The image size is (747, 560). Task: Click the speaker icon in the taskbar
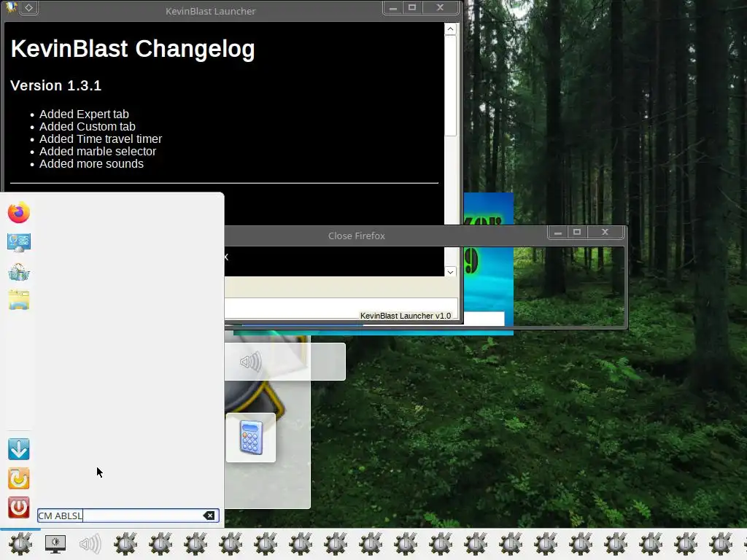tap(90, 544)
